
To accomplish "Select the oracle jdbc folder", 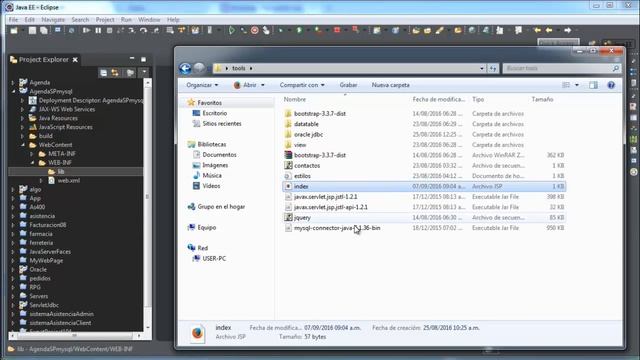I will [x=309, y=134].
